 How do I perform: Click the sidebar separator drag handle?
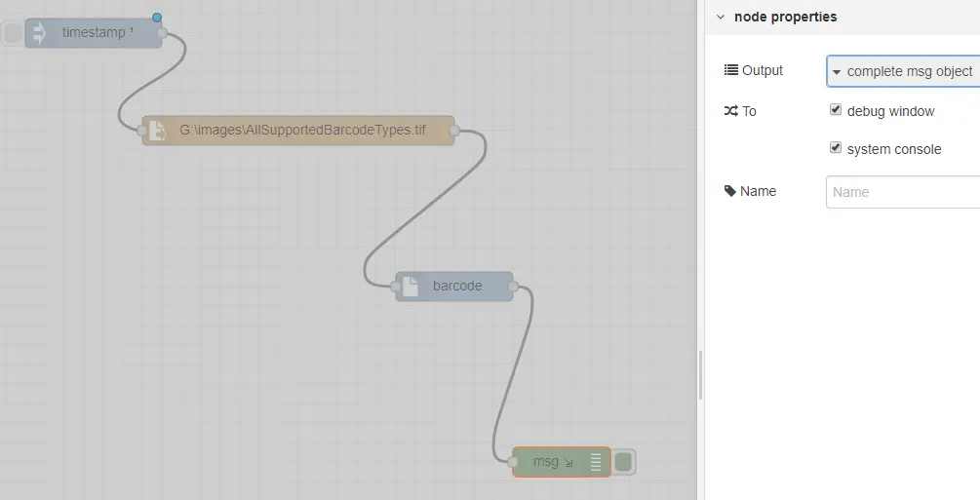(x=700, y=375)
